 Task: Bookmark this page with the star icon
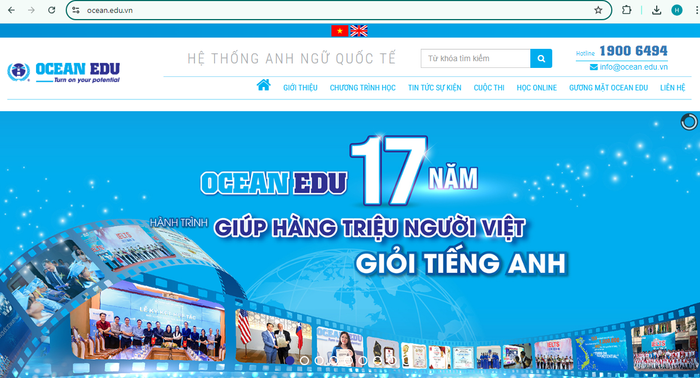click(598, 10)
